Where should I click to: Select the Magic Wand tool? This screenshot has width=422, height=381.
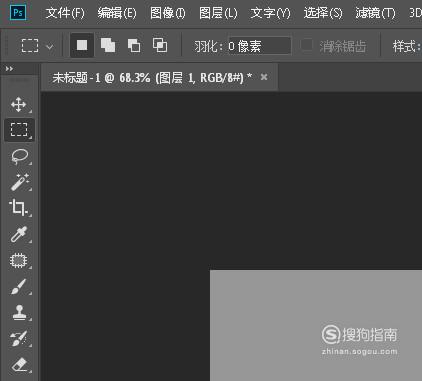click(20, 182)
